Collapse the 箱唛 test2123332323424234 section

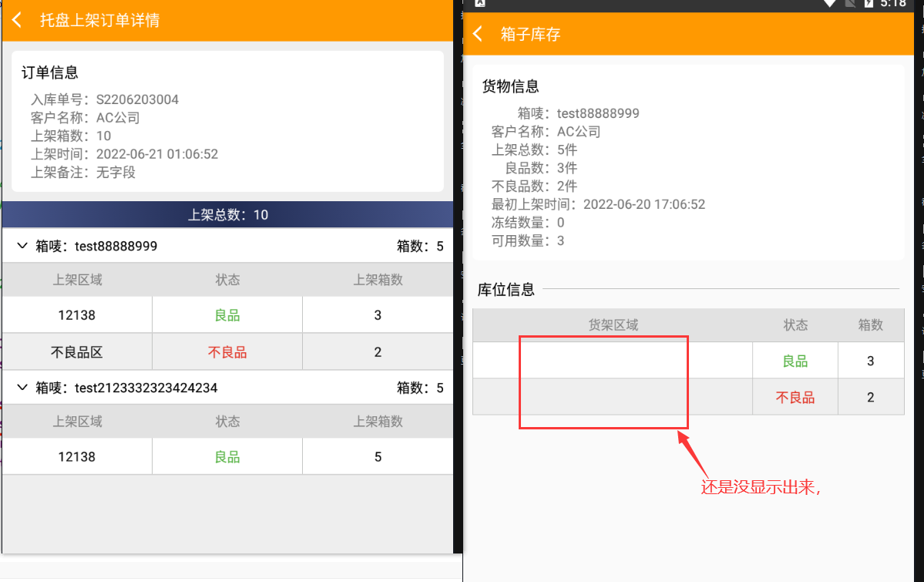click(22, 388)
